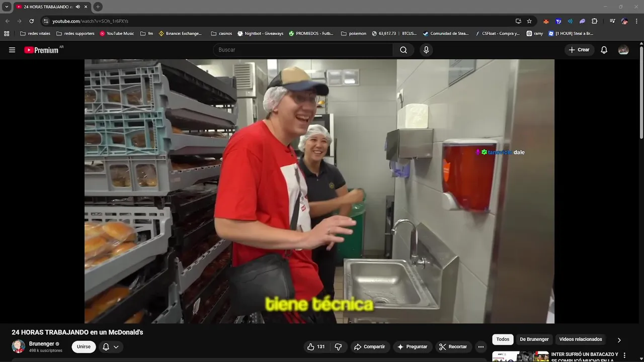Mute the tab via speaker icon

tap(78, 7)
